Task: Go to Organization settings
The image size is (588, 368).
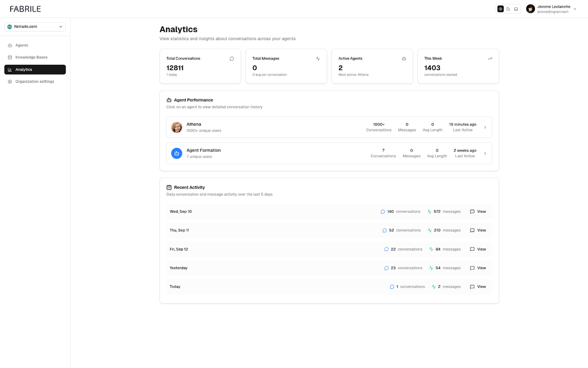Action: 35,81
